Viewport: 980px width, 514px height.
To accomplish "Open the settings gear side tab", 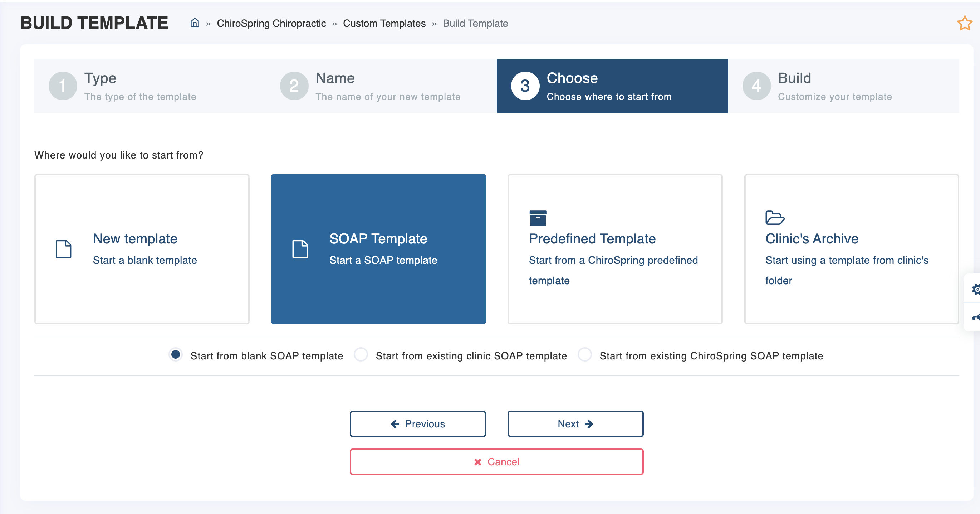I will click(x=975, y=289).
